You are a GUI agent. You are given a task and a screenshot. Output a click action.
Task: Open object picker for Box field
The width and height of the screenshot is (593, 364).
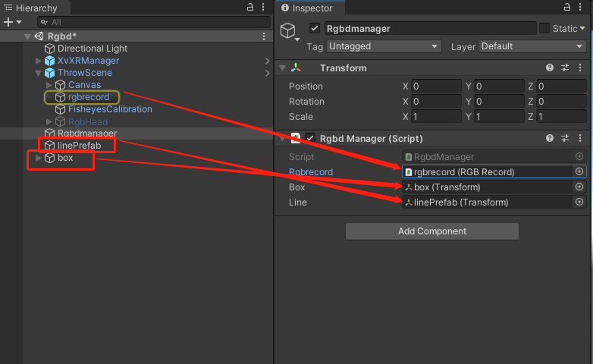pos(579,187)
